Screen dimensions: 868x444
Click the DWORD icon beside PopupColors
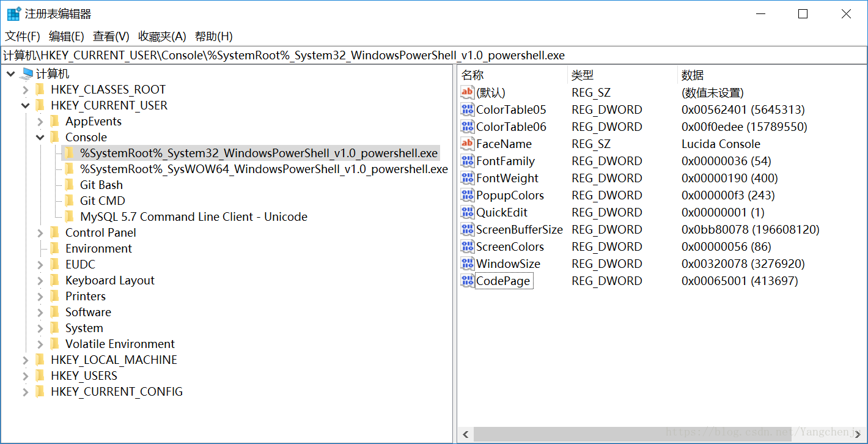coord(468,195)
